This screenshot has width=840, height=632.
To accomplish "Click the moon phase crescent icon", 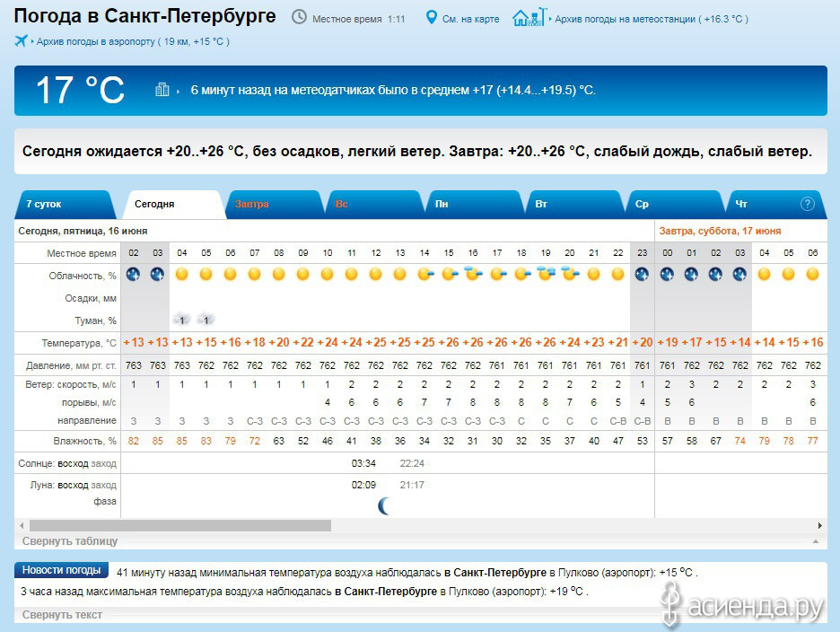I will pos(383,505).
